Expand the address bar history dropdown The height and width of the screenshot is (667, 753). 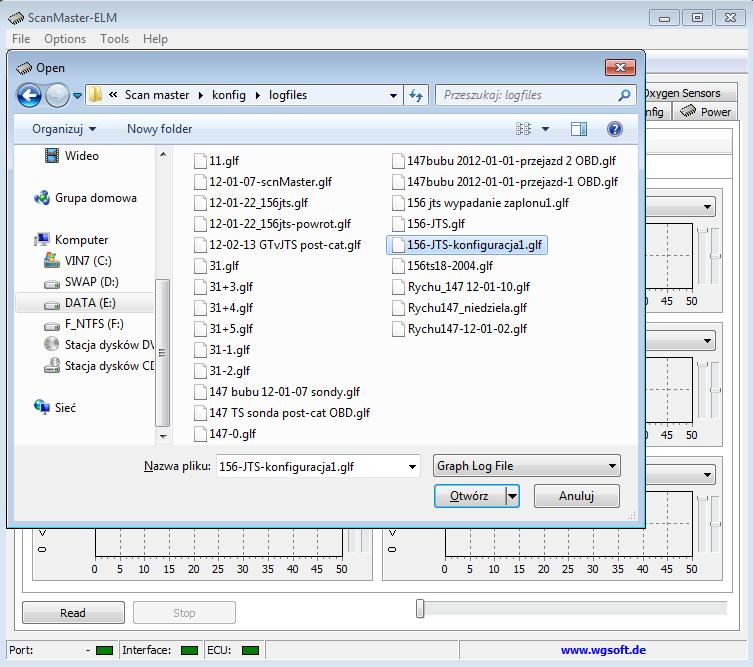click(x=393, y=96)
